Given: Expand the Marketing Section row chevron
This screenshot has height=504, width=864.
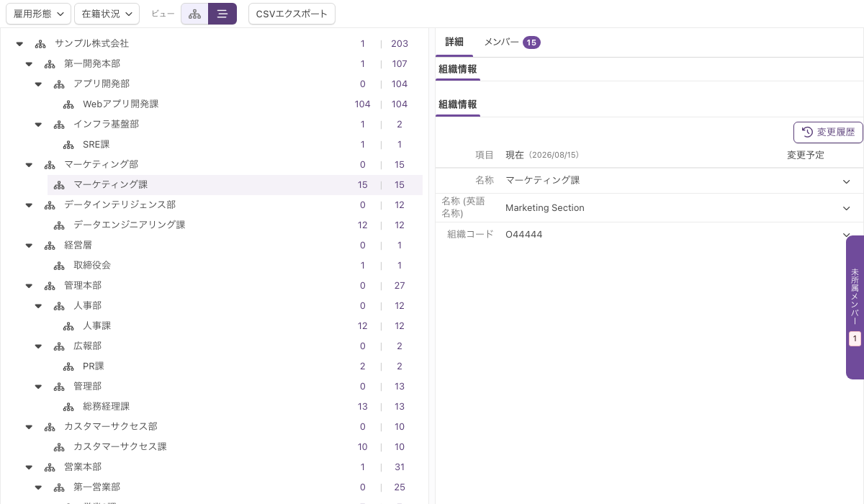Looking at the screenshot, I should 847,208.
